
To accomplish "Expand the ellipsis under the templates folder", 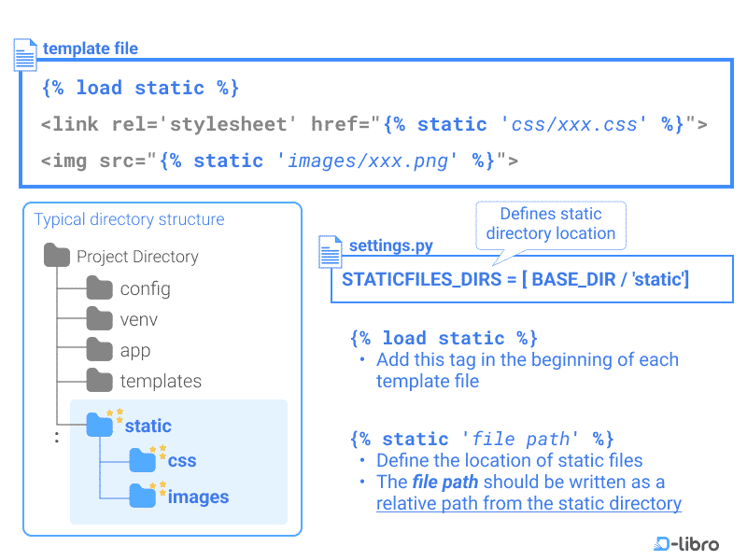I will [56, 435].
